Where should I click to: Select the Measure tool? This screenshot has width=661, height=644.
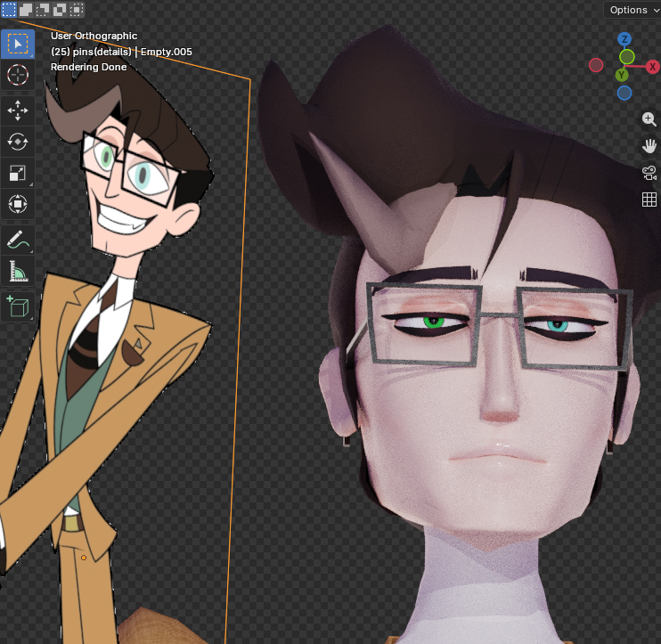[x=17, y=271]
